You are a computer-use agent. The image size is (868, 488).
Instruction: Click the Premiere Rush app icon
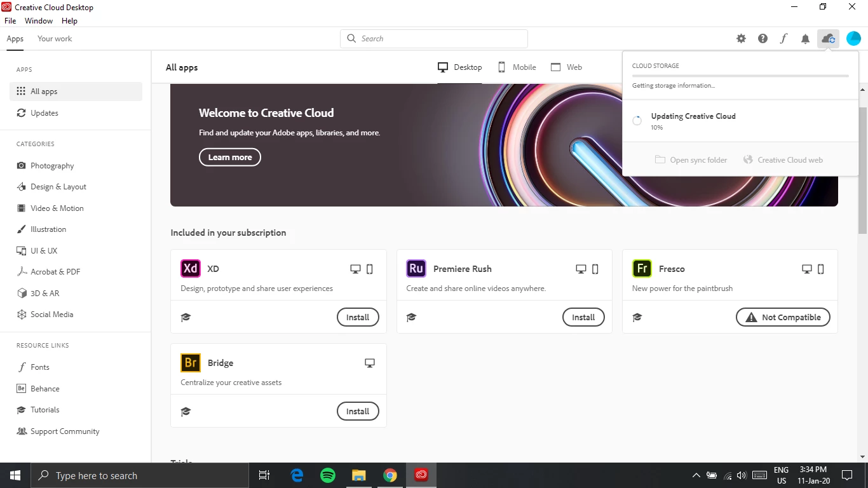point(416,268)
